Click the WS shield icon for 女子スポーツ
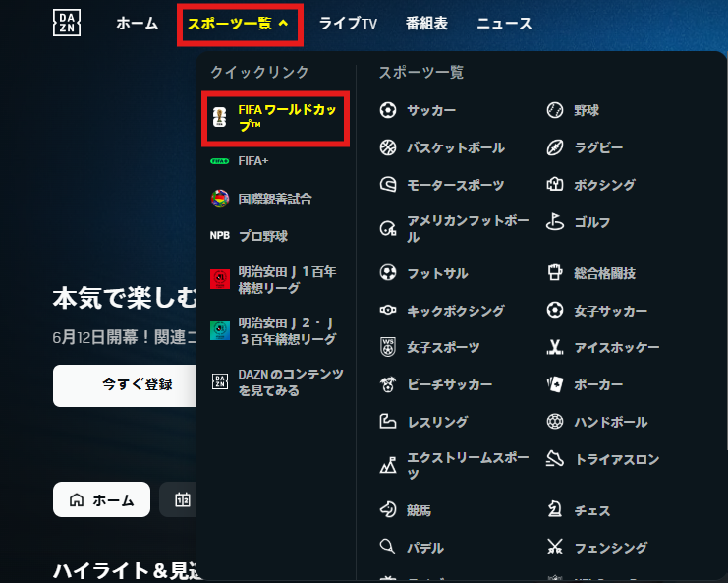728x583 pixels. [388, 347]
